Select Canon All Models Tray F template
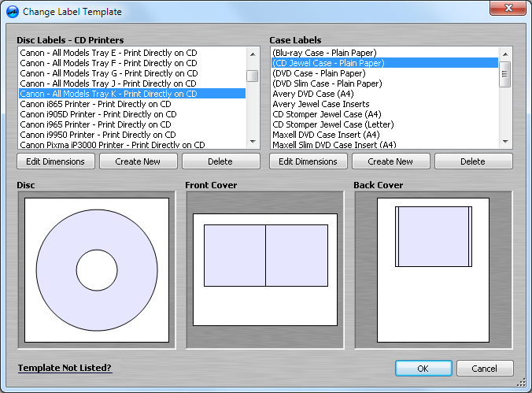The height and width of the screenshot is (393, 532). point(132,63)
